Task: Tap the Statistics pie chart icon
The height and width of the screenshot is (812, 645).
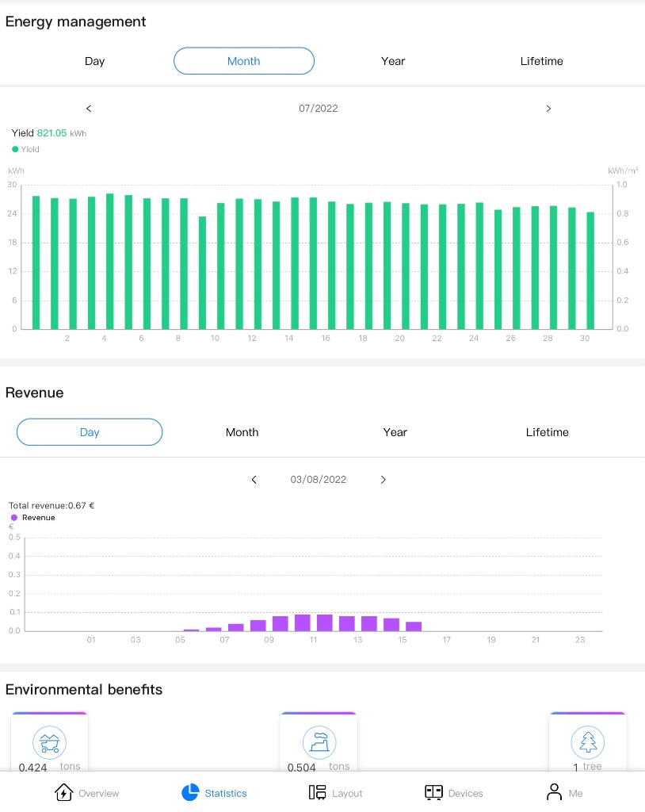Action: click(x=190, y=792)
